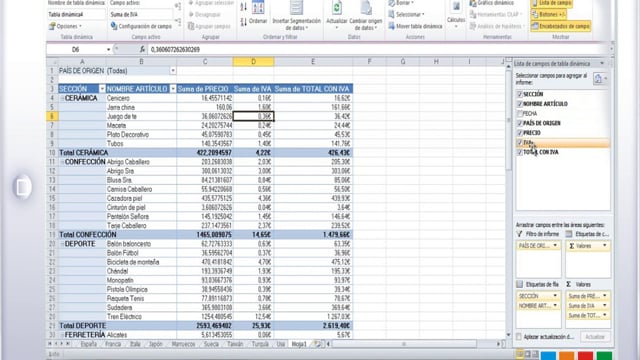This screenshot has width=640, height=360.
Task: Switch to page layout view icon
Action: [x=527, y=354]
